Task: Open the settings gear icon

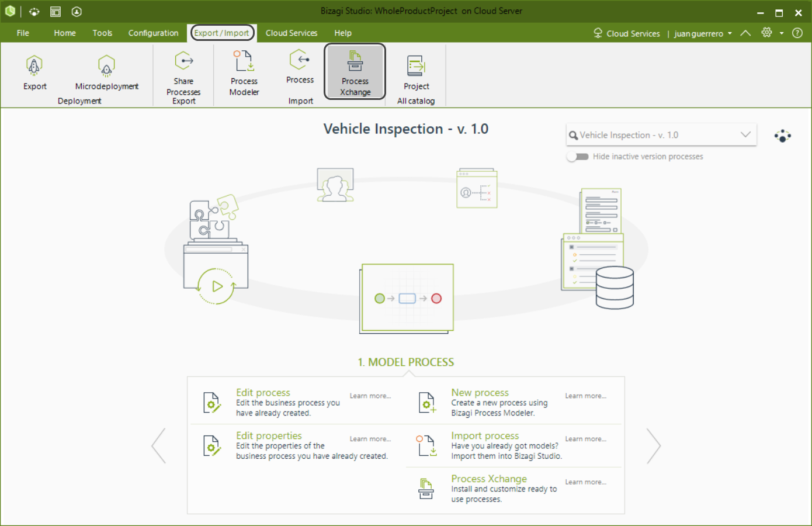Action: [x=767, y=33]
